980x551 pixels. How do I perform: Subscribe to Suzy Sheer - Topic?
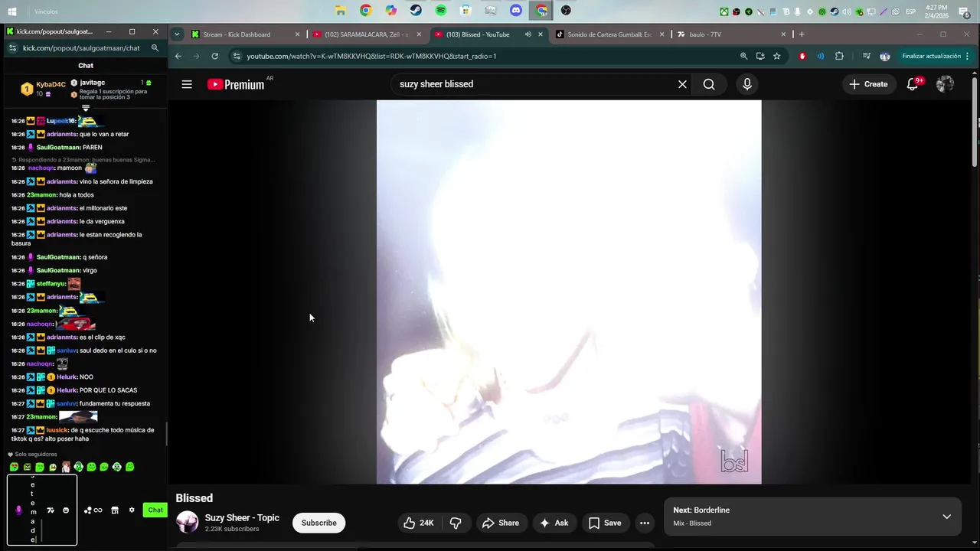318,523
